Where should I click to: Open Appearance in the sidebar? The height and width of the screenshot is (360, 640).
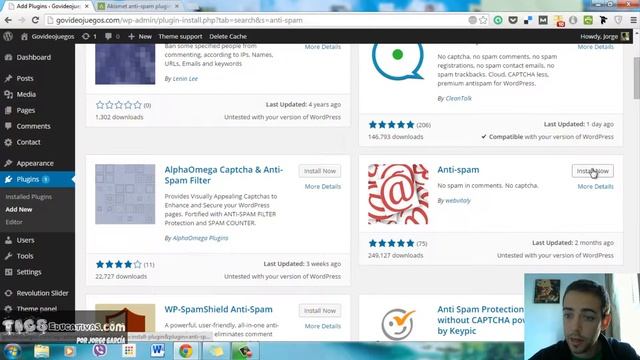click(x=35, y=163)
